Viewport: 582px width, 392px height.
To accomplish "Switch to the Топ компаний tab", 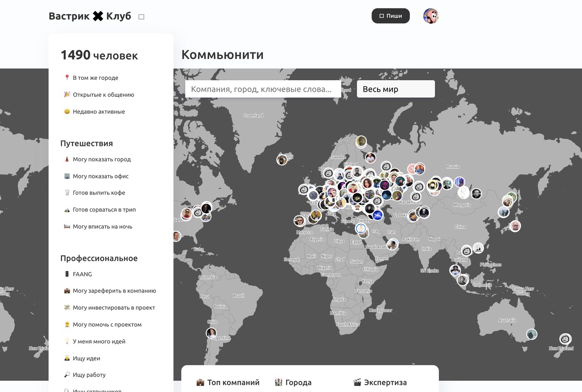I will click(x=228, y=382).
